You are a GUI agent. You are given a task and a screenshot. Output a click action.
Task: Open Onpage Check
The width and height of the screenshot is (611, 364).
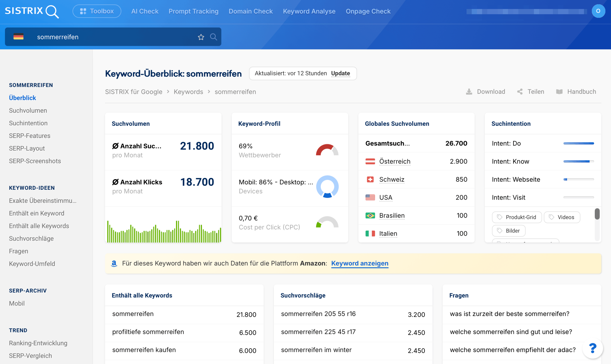click(368, 11)
